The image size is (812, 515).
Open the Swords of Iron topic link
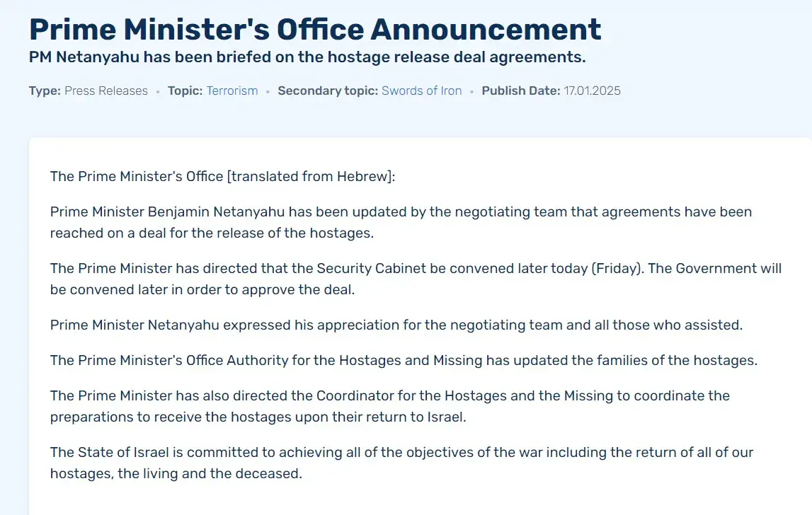(x=422, y=91)
